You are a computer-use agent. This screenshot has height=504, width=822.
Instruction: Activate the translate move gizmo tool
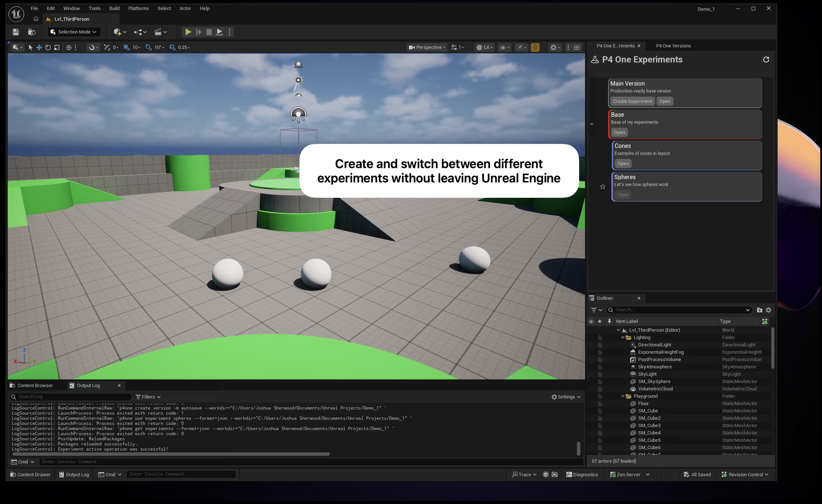pyautogui.click(x=39, y=47)
